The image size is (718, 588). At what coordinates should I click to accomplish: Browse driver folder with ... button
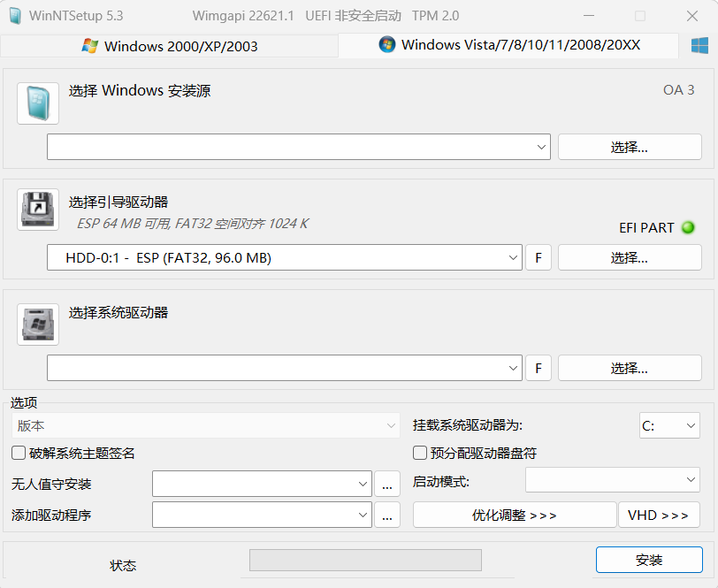[387, 515]
